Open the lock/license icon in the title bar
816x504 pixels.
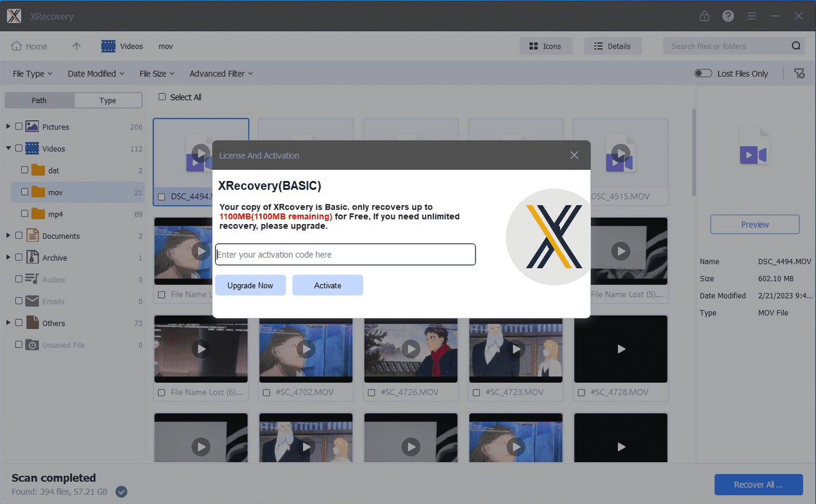tap(705, 16)
